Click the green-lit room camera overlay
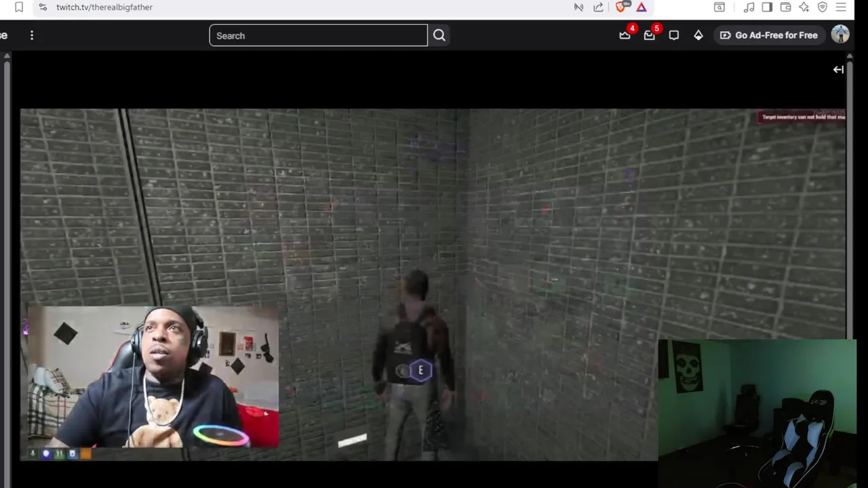The width and height of the screenshot is (868, 488). coord(757,413)
